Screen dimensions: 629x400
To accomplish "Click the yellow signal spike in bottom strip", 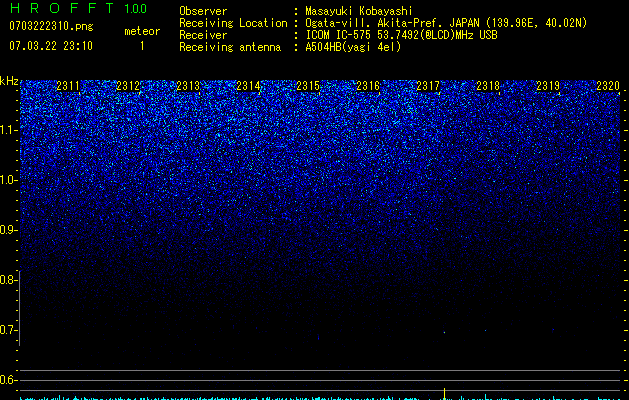I will [444, 394].
